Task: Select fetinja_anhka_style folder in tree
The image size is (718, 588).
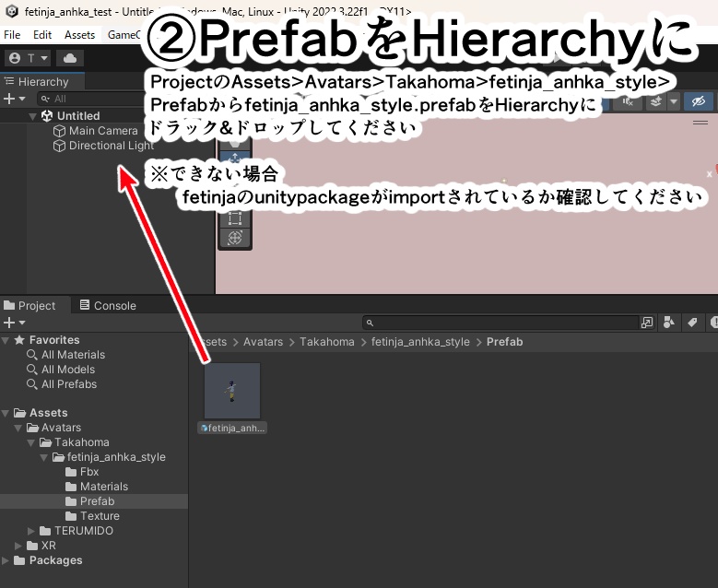Action: pos(116,457)
